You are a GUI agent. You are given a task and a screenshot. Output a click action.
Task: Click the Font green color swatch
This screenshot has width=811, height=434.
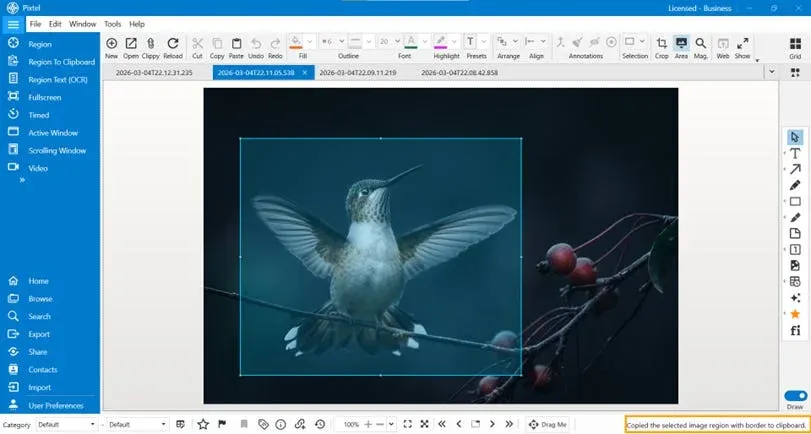(x=411, y=48)
